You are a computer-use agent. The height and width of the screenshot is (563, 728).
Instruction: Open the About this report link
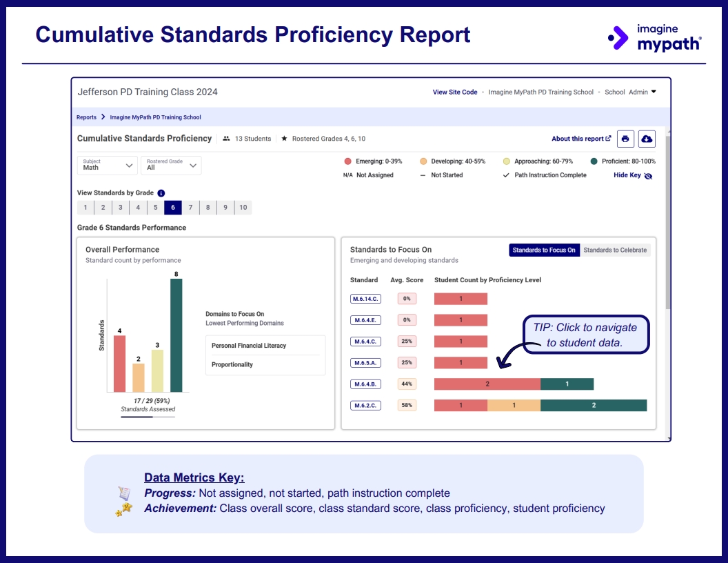(581, 139)
